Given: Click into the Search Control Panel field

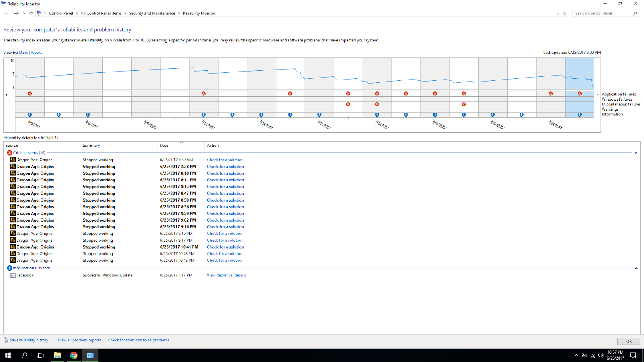Looking at the screenshot, I should (x=603, y=13).
